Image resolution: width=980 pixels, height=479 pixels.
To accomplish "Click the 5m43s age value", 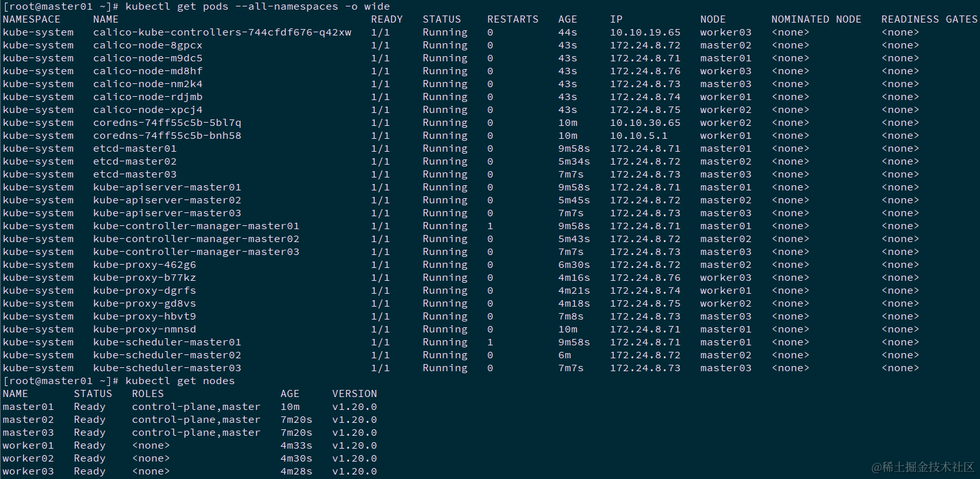I will tap(574, 239).
